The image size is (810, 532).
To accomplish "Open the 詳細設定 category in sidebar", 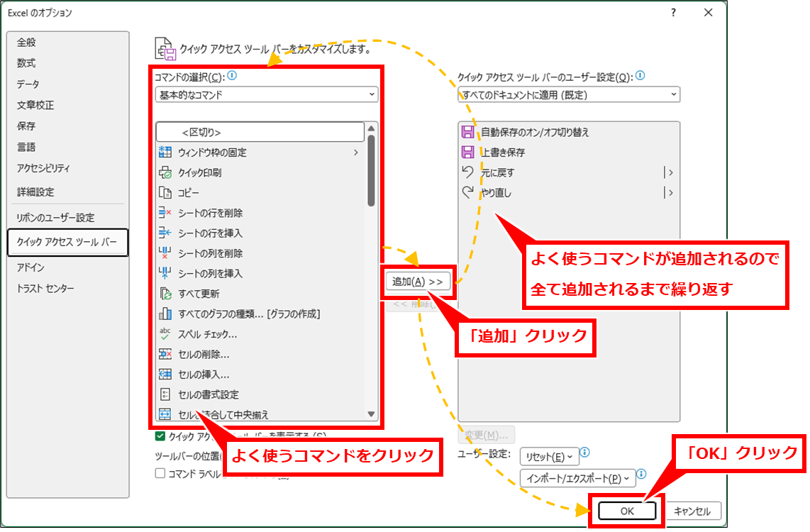I will pyautogui.click(x=35, y=192).
